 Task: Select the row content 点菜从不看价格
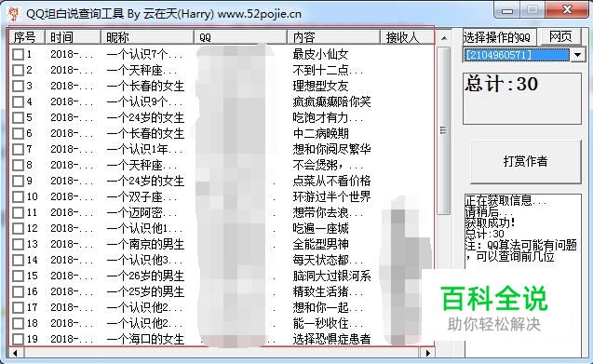pyautogui.click(x=331, y=182)
